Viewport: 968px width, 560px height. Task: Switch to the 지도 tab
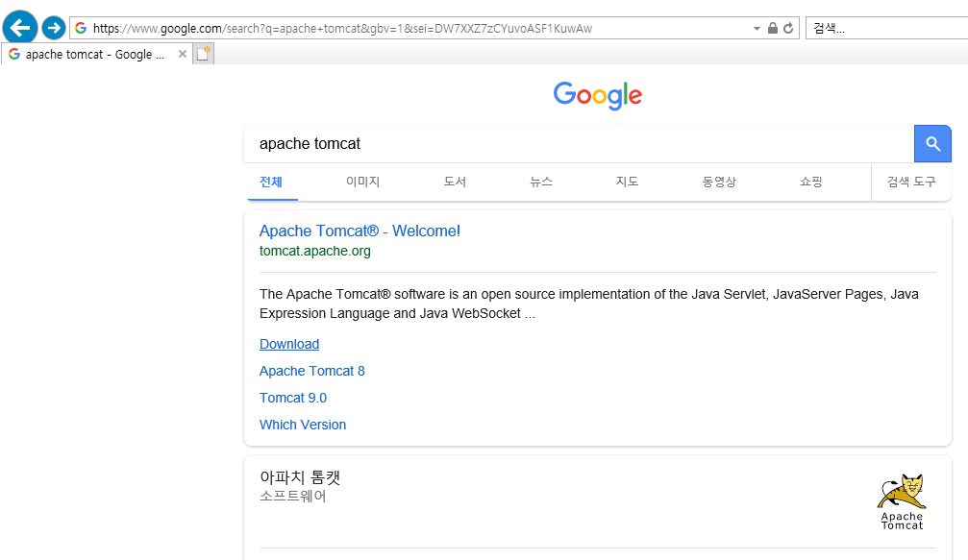pyautogui.click(x=627, y=182)
